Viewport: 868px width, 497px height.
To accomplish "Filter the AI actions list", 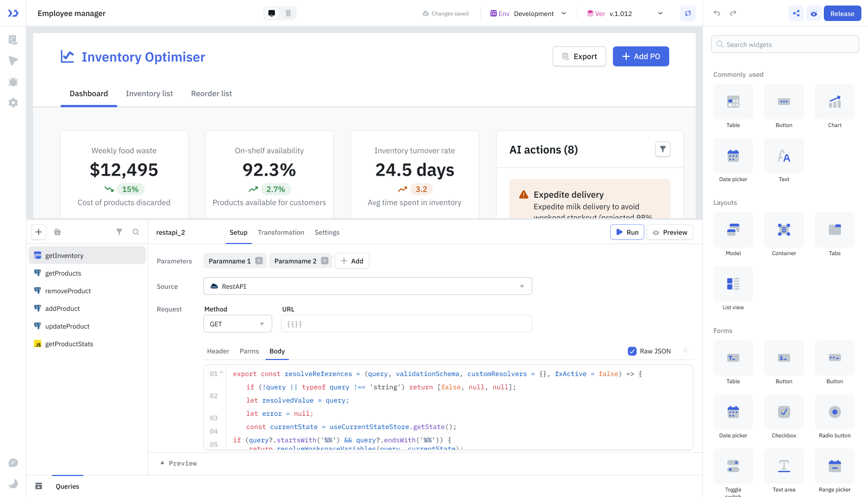I will (663, 149).
